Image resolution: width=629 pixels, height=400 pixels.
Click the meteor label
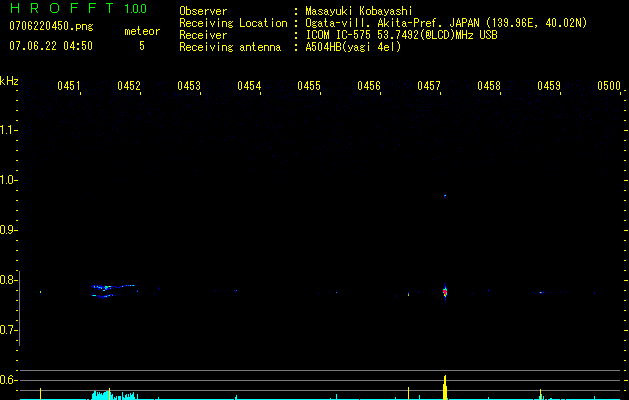click(142, 31)
